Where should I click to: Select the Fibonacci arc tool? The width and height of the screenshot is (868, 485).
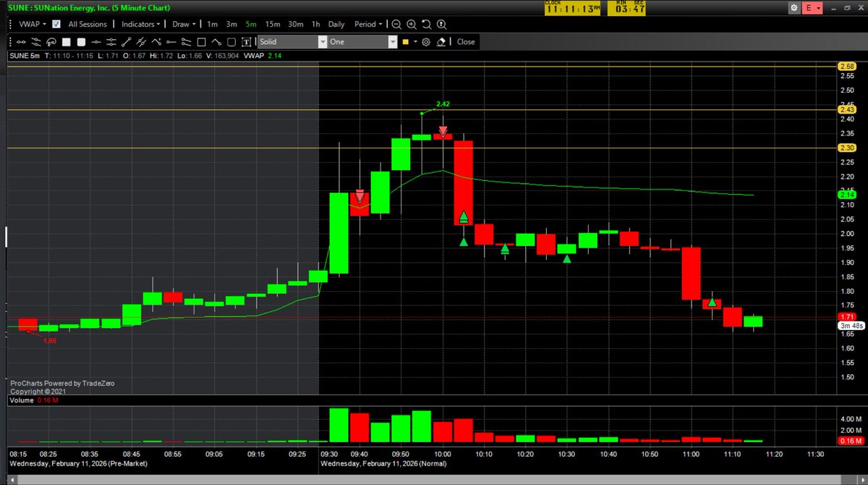pyautogui.click(x=51, y=42)
